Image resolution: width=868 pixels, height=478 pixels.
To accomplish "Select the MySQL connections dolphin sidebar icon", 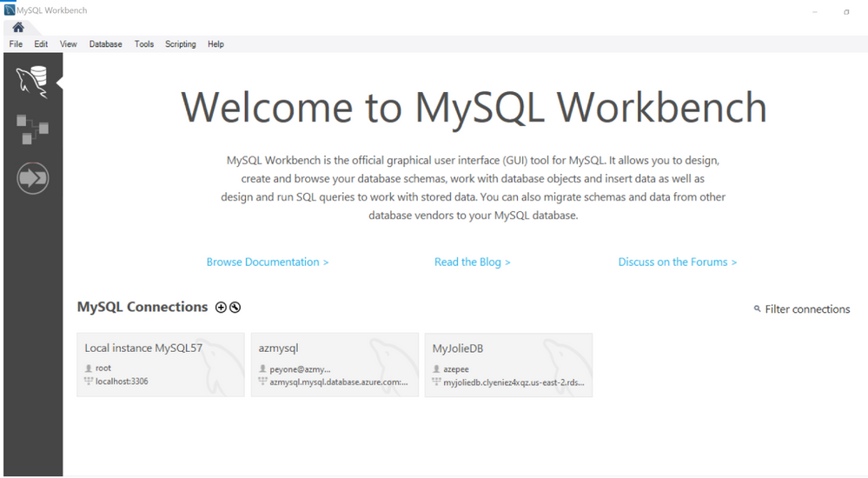I will coord(32,82).
